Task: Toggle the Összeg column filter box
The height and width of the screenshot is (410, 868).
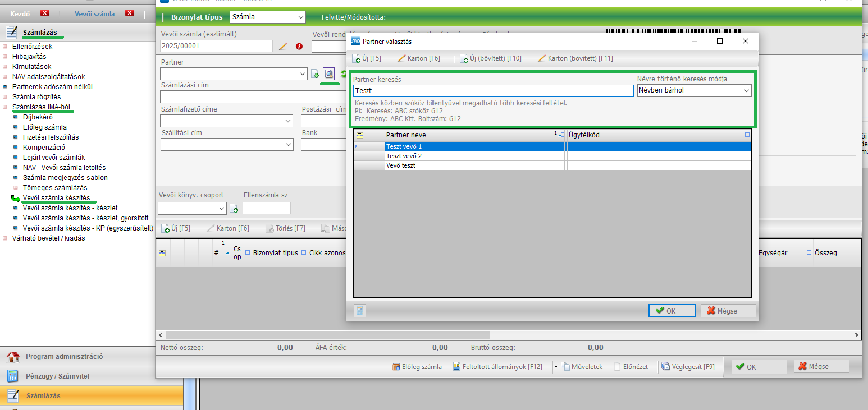Action: (x=809, y=253)
